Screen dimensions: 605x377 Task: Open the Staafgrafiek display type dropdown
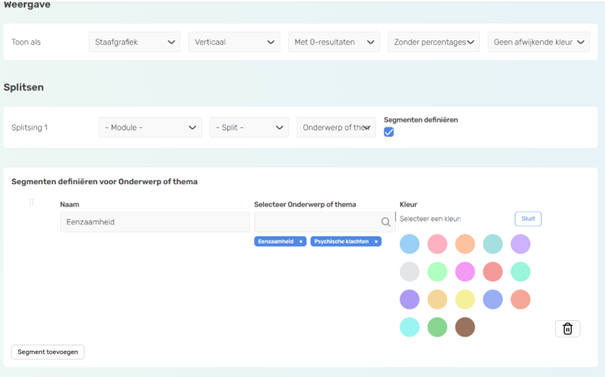[x=135, y=42]
